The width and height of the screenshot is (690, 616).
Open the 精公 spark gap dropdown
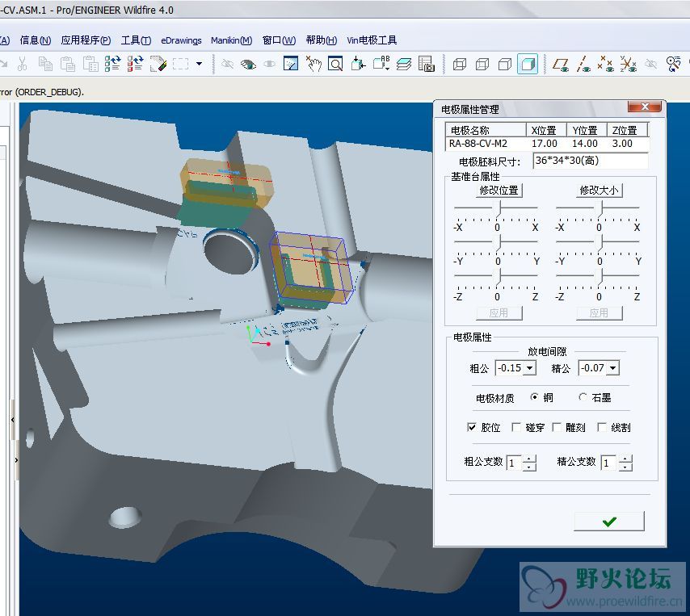pos(612,368)
